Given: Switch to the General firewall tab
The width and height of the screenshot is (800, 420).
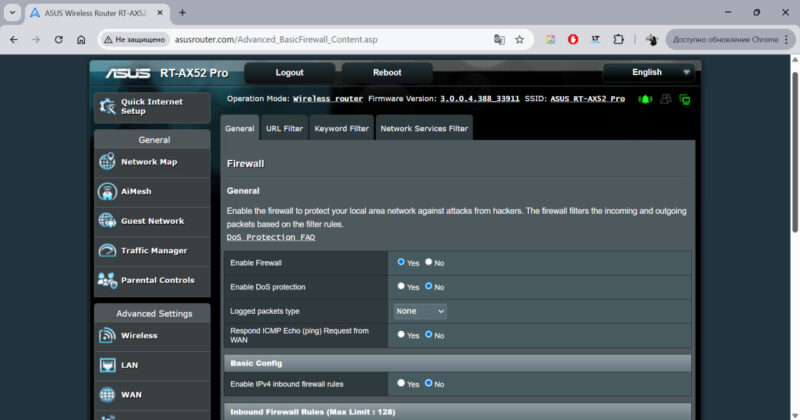Looking at the screenshot, I should (x=239, y=128).
